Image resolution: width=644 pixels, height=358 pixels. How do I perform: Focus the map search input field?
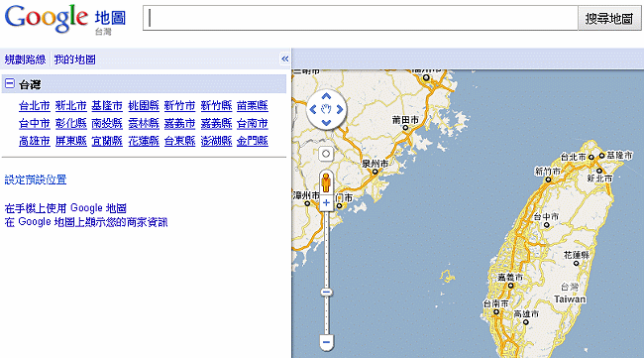[x=361, y=18]
